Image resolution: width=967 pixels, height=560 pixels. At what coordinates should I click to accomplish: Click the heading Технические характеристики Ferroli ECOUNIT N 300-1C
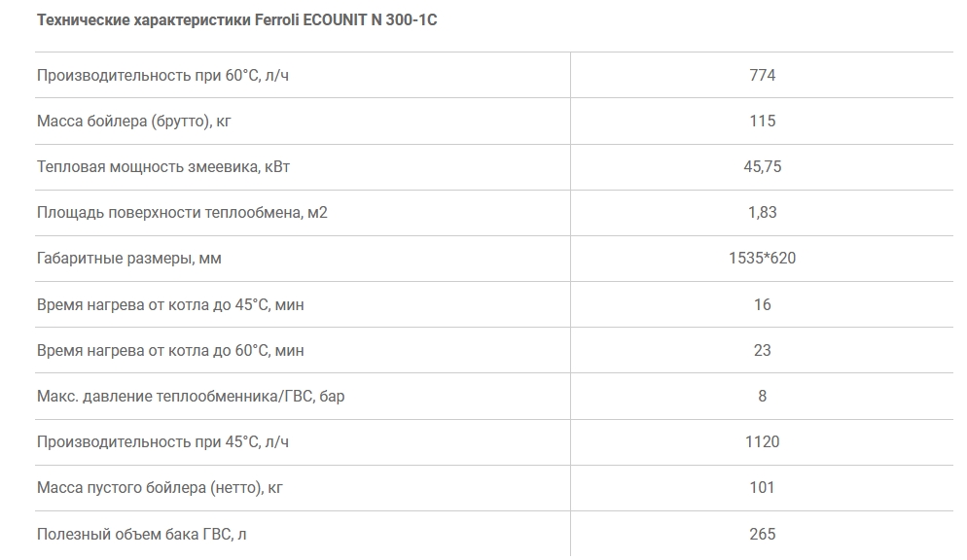pyautogui.click(x=236, y=20)
